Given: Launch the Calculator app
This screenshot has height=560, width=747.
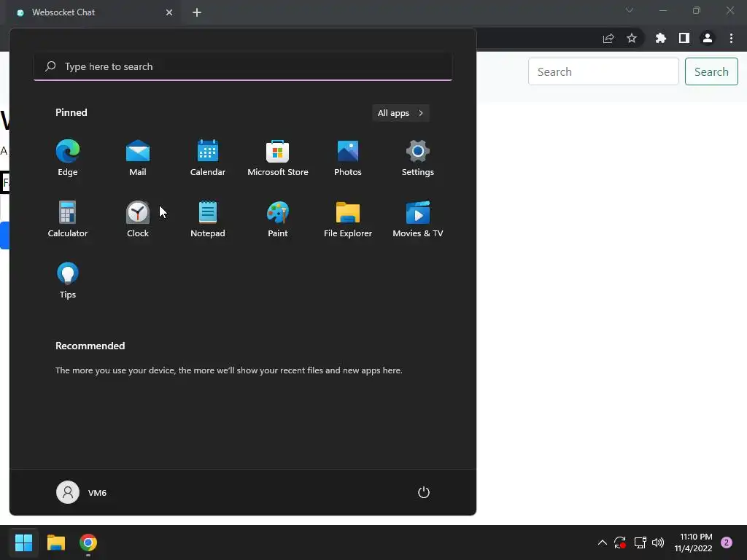Looking at the screenshot, I should pyautogui.click(x=68, y=219).
